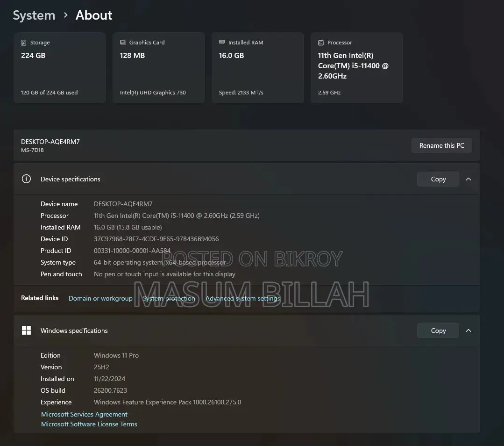This screenshot has height=446, width=504.
Task: Click 120 GB of 224 GB used text
Action: click(x=49, y=93)
